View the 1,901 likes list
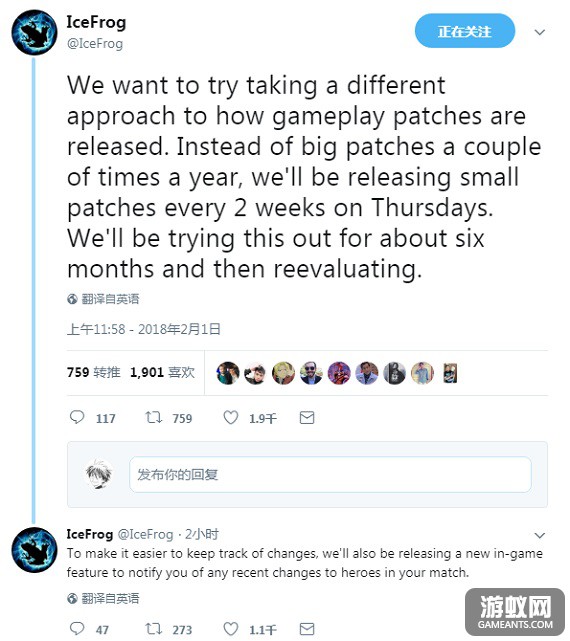The width and height of the screenshot is (570, 641). point(162,372)
